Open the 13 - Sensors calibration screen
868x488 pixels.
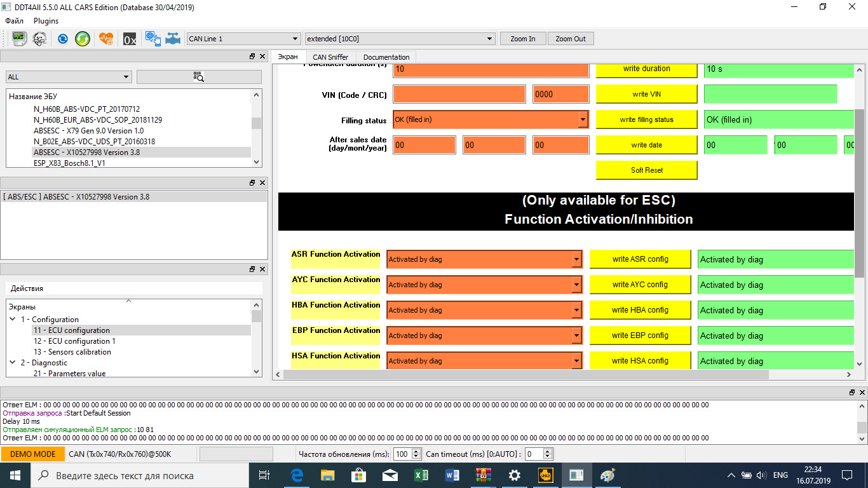coord(72,352)
